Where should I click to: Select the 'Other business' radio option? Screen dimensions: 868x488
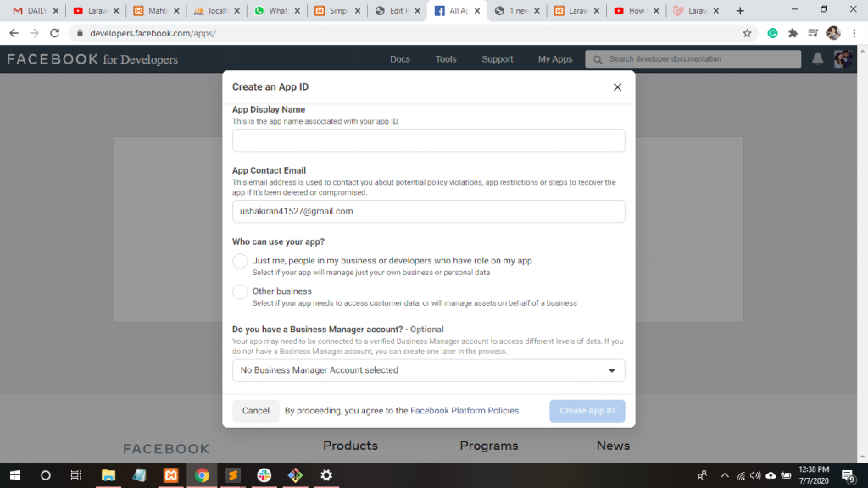click(240, 291)
